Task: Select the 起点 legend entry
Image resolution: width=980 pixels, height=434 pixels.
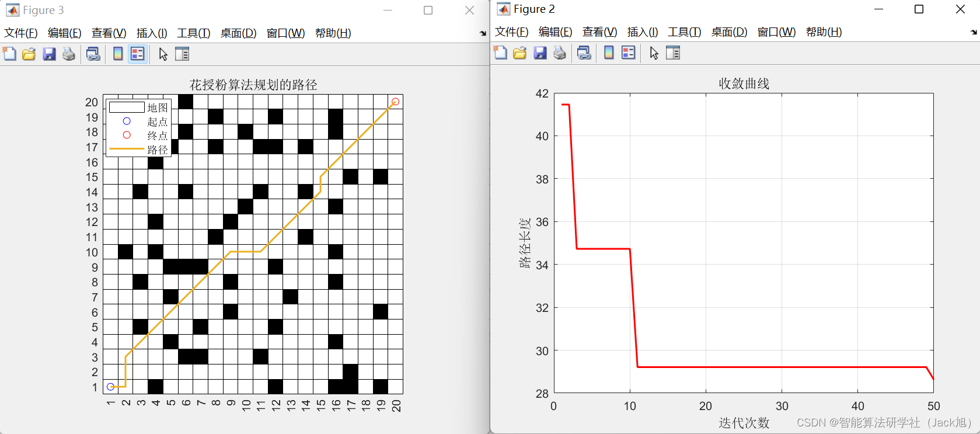Action: pyautogui.click(x=139, y=121)
